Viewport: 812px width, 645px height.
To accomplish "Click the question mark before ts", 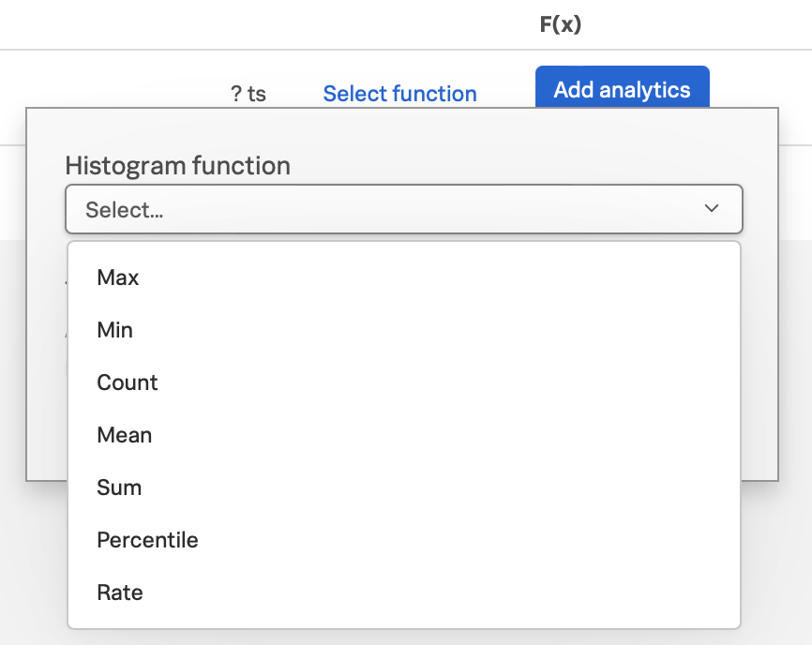I will pyautogui.click(x=236, y=94).
